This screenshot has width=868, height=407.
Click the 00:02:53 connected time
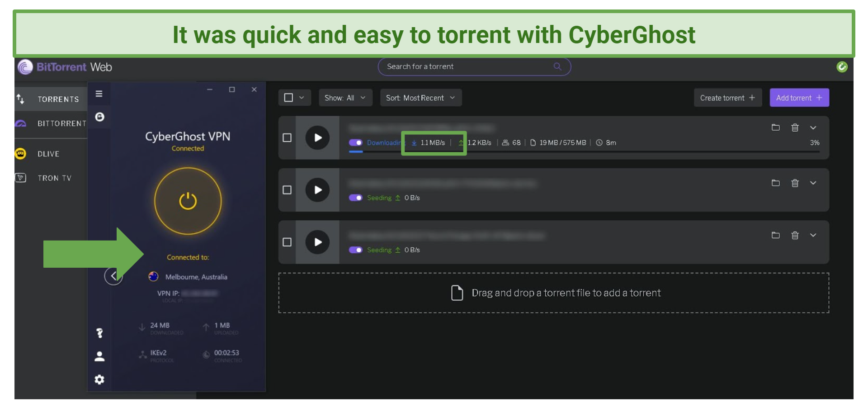coord(226,353)
